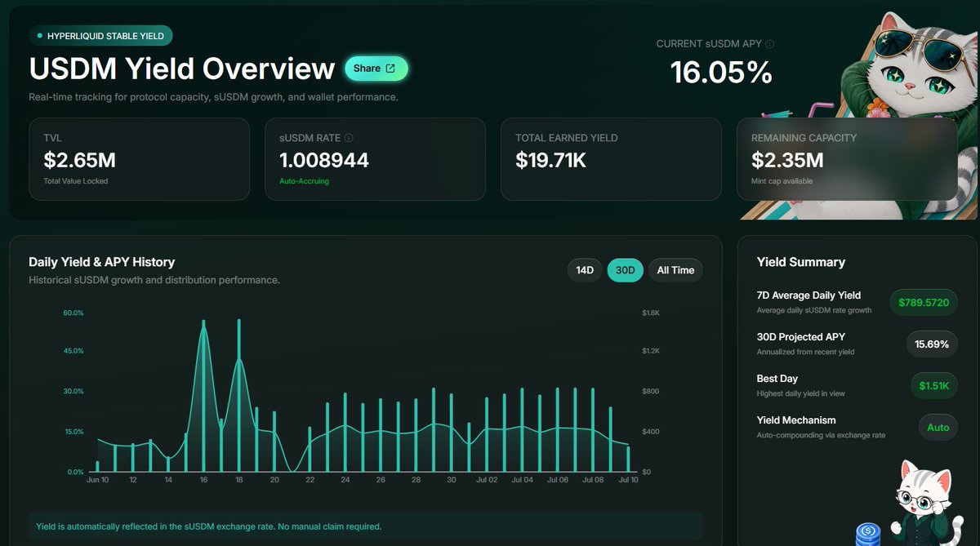Click the Best Day label
This screenshot has width=980, height=546.
tap(777, 379)
